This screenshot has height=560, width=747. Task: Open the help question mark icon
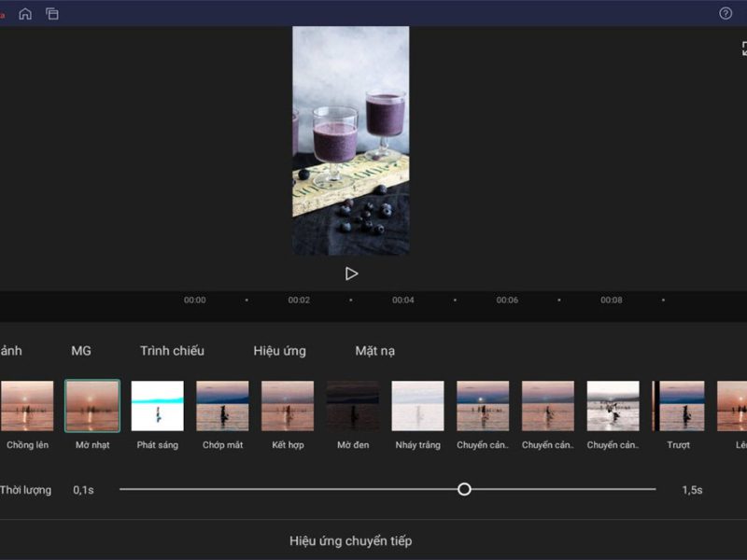click(726, 14)
